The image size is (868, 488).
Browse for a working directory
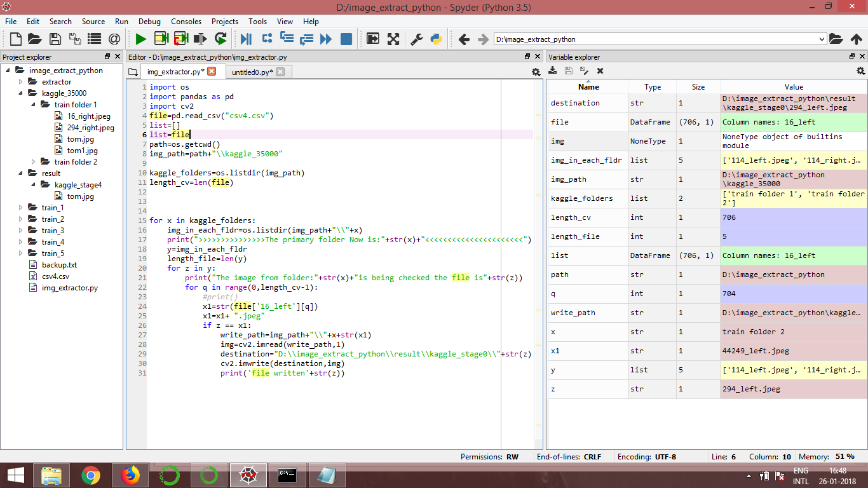pos(836,39)
